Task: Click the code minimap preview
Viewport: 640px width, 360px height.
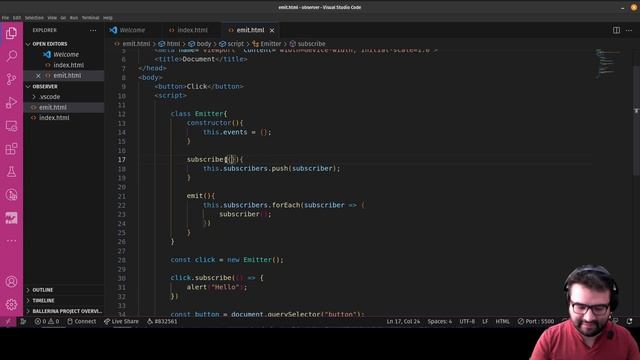Action: [x=607, y=63]
